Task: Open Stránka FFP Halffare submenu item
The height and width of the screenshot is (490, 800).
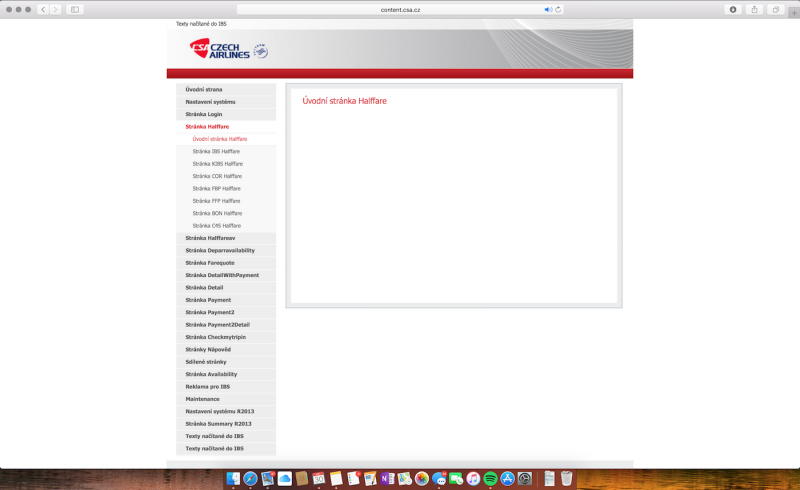Action: click(226, 201)
